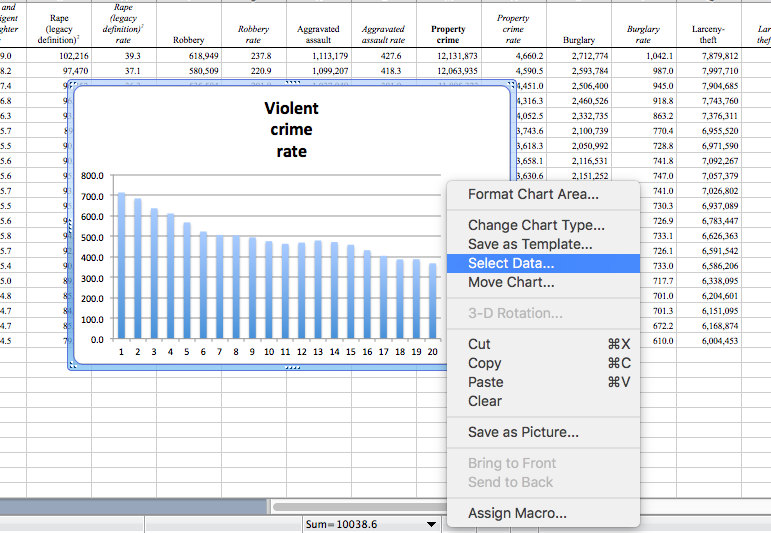This screenshot has width=771, height=533.
Task: Select the Aggravated assault header cell
Action: (318, 34)
